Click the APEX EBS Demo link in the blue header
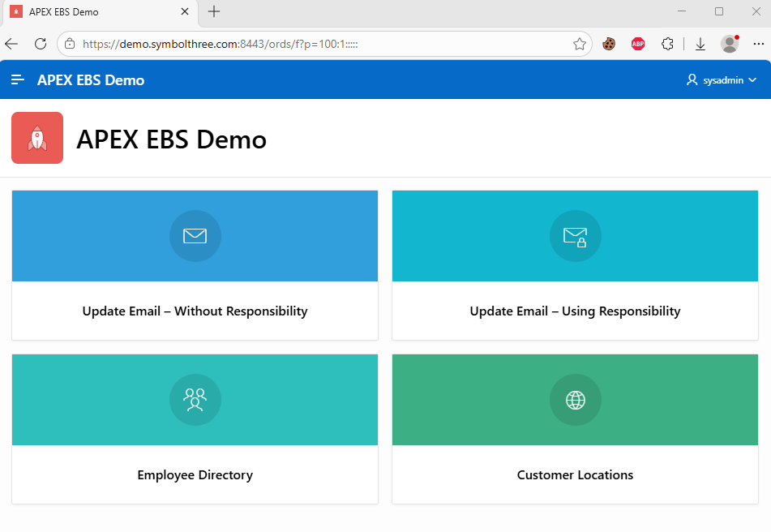Screen dimensions: 771x532 click(91, 80)
